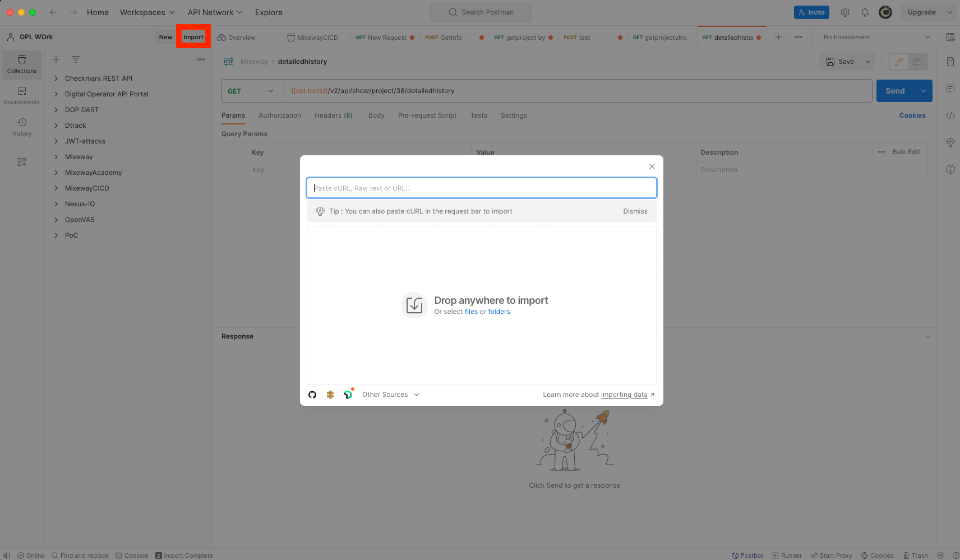Viewport: 960px width, 560px height.
Task: Open the History sidebar panel
Action: point(22,127)
